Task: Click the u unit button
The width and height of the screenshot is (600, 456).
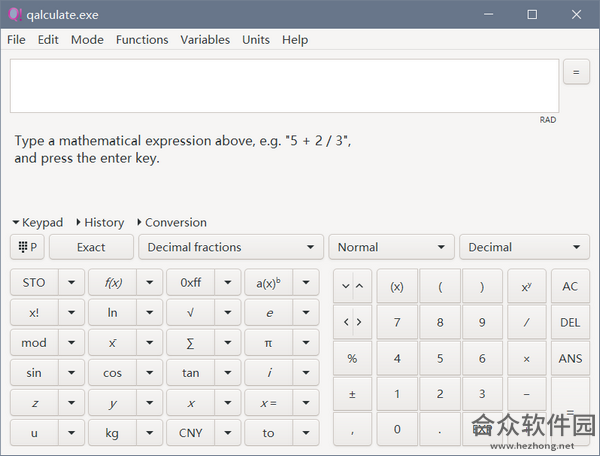Action: pos(34,433)
